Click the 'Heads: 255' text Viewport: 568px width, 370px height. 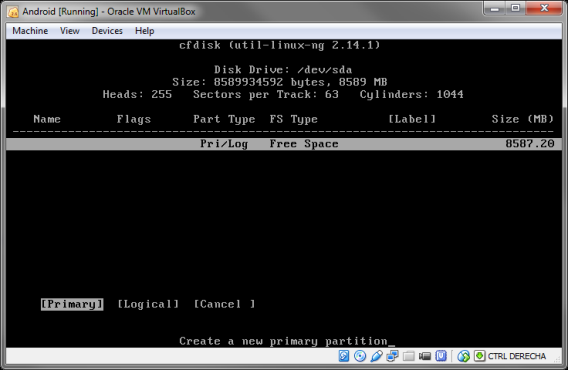[x=137, y=94]
